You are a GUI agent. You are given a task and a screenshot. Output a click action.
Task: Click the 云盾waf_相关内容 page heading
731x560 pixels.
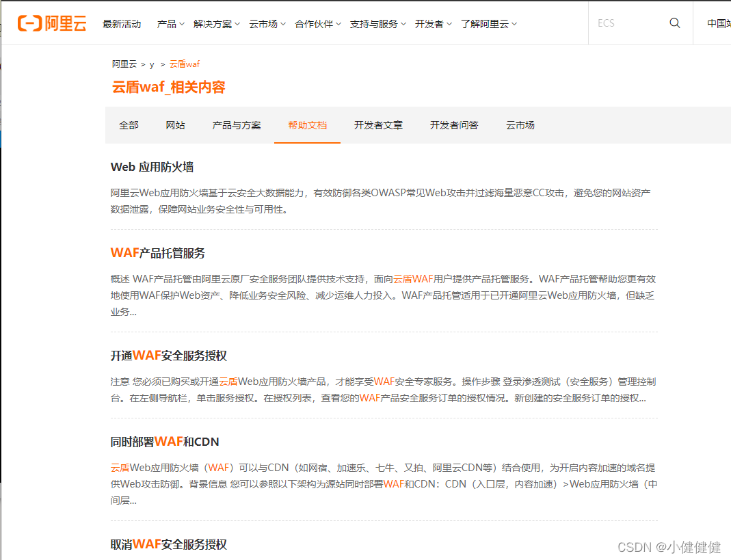click(168, 88)
